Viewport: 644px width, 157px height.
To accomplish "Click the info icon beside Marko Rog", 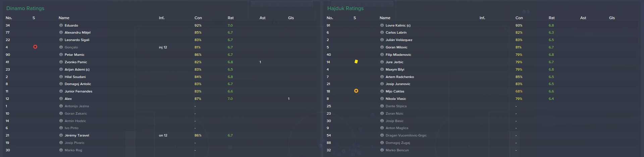I will coord(61,150).
